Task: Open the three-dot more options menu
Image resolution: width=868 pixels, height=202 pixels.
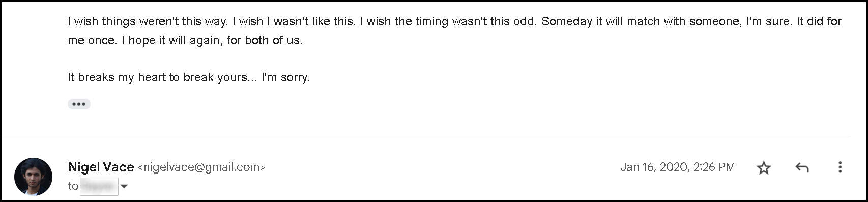Action: (840, 167)
